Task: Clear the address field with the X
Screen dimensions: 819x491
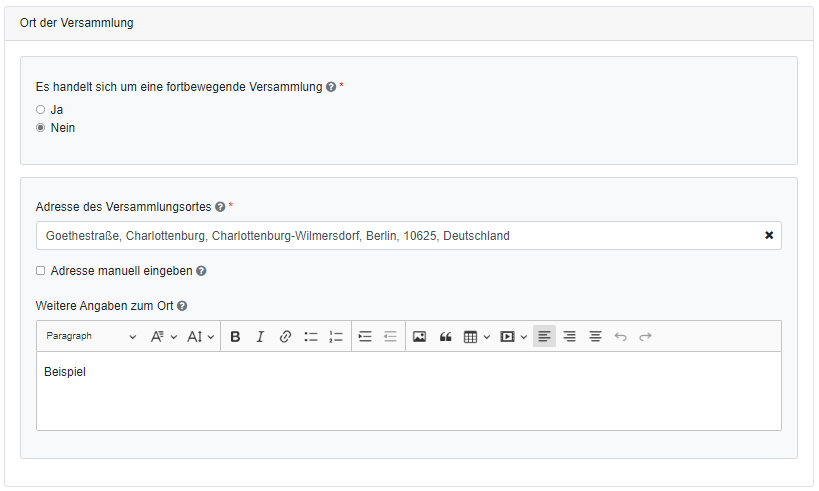Action: 769,236
